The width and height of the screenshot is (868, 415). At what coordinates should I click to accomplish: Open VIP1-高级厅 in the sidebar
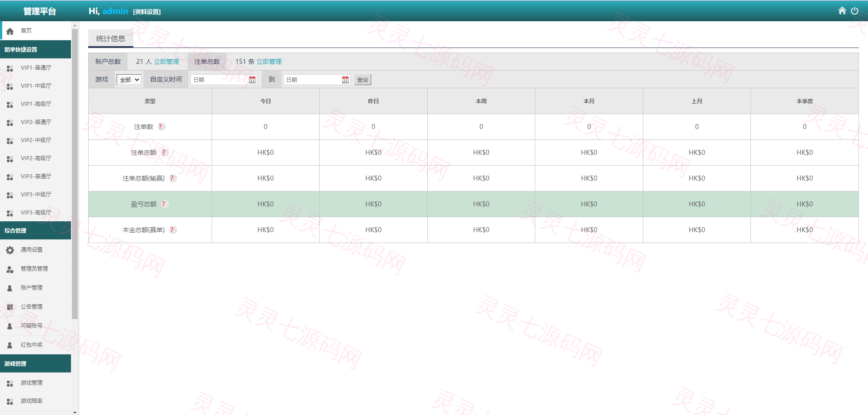tap(36, 104)
